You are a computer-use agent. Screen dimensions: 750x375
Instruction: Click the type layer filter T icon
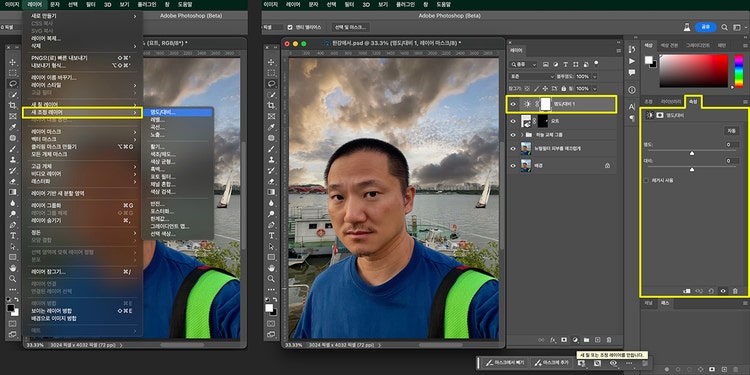pyautogui.click(x=565, y=64)
